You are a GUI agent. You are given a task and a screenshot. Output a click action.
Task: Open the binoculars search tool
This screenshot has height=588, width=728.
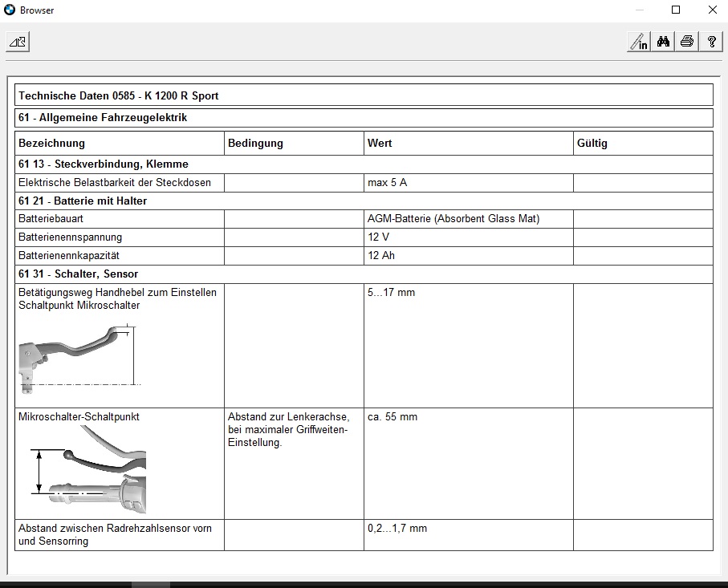tap(663, 42)
